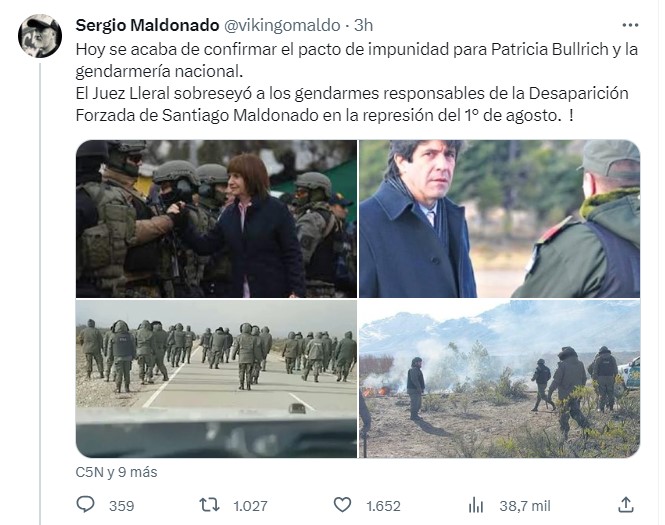The height and width of the screenshot is (525, 665).
Task: Open the @vikingomaldo handle link
Action: pyautogui.click(x=282, y=25)
